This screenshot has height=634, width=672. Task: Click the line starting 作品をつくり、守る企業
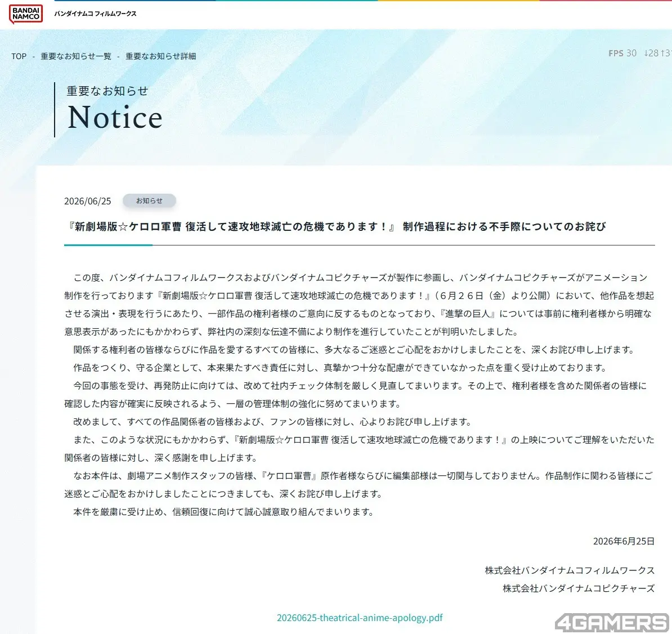coord(341,368)
